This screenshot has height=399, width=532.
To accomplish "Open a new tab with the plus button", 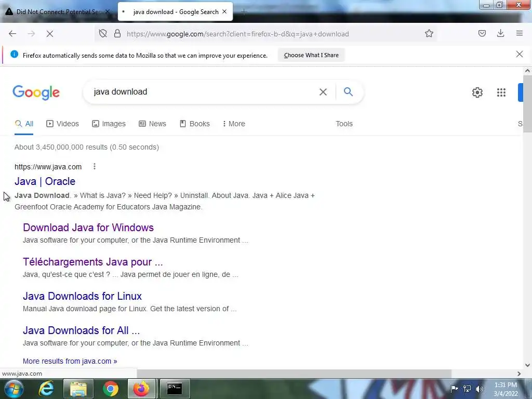I will point(244,11).
